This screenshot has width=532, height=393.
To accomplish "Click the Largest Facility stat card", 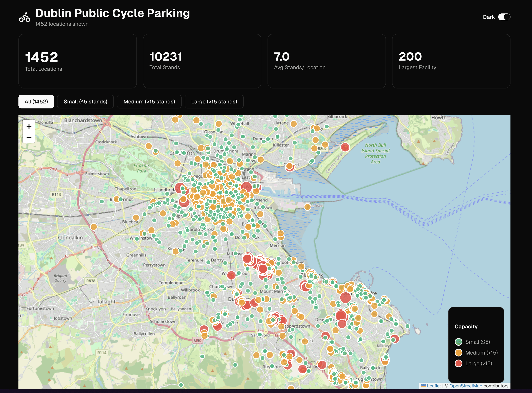I will (451, 61).
